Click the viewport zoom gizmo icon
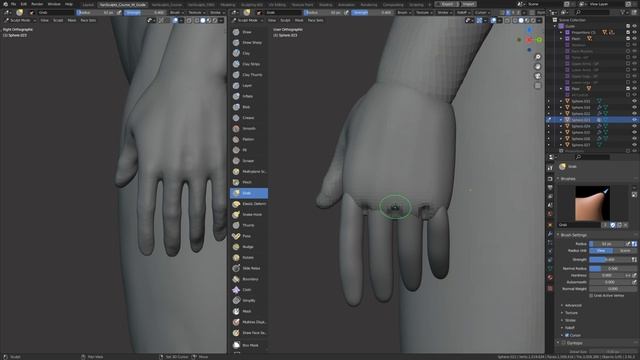 (x=538, y=57)
